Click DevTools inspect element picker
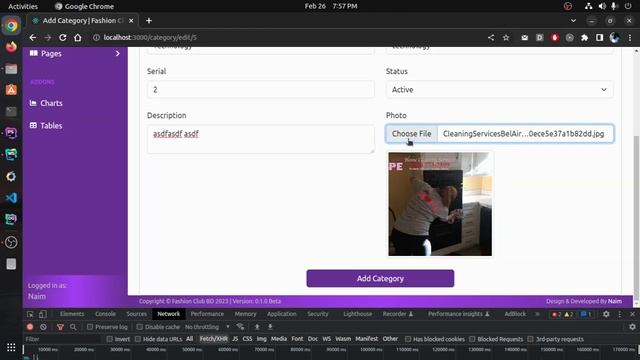 pos(30,314)
